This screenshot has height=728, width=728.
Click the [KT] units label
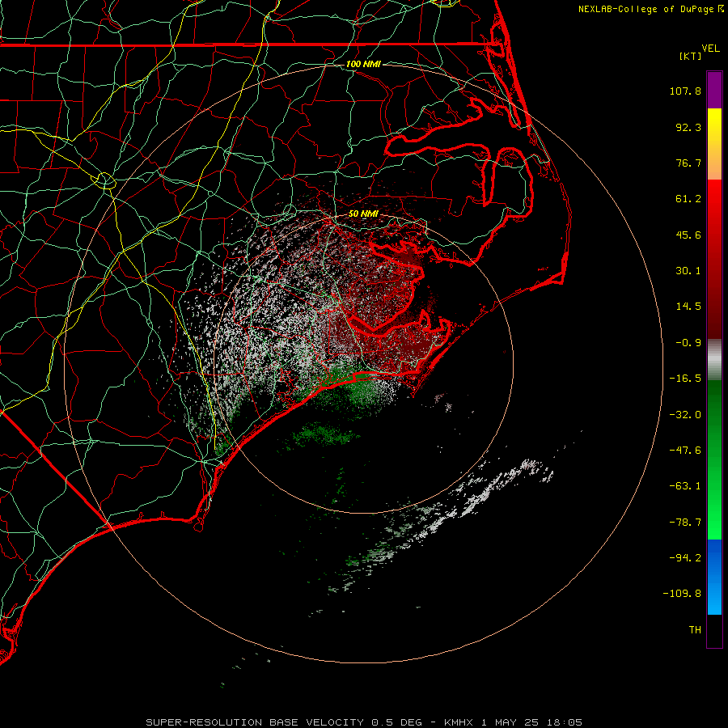click(691, 56)
